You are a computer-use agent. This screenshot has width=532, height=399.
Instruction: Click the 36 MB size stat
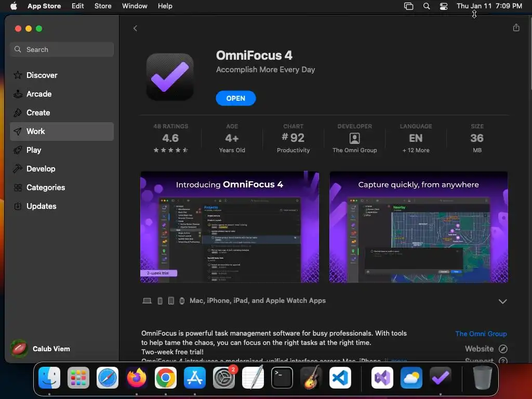(477, 138)
